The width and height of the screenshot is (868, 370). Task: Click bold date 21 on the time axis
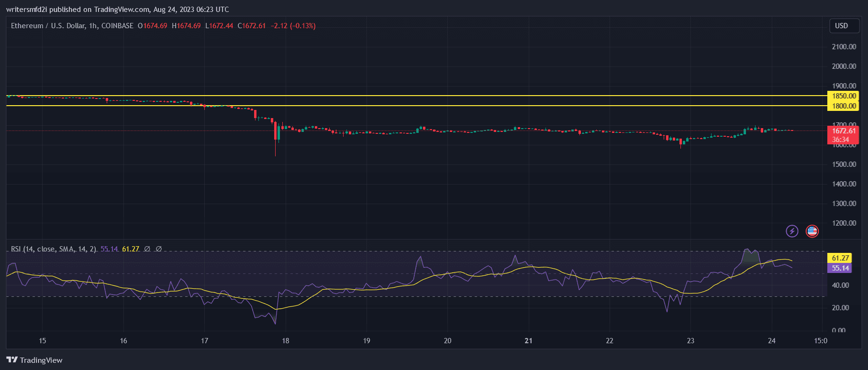click(x=528, y=341)
